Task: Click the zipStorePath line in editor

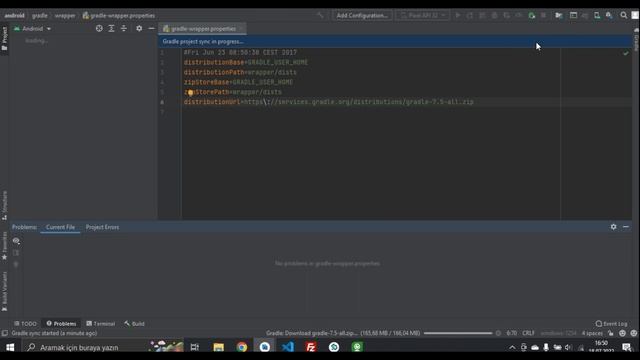Action: click(x=233, y=92)
